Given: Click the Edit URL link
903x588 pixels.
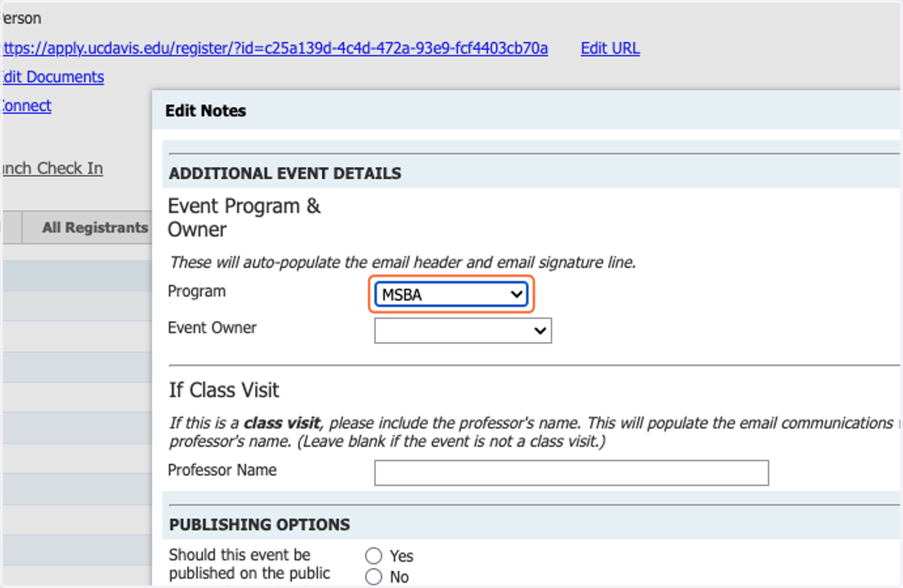Looking at the screenshot, I should [610, 49].
